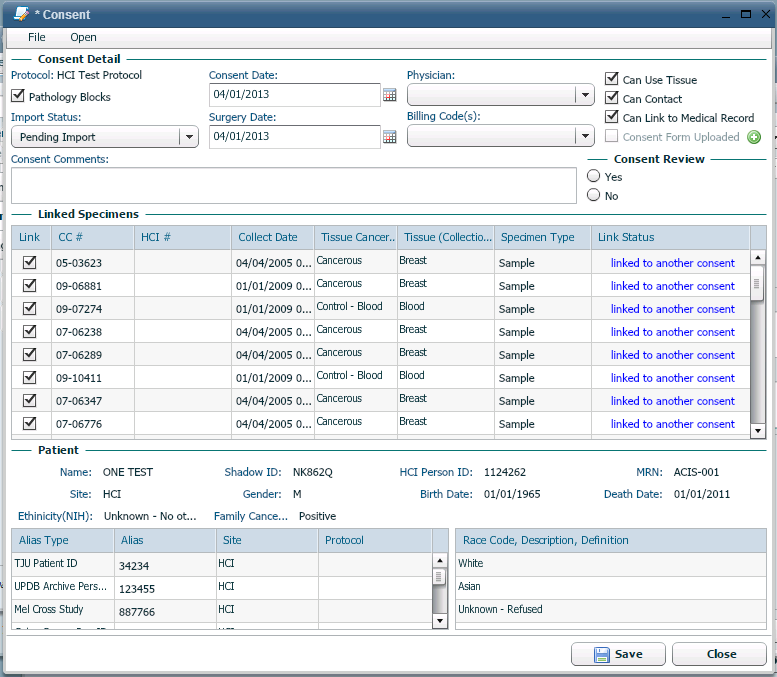Open link status for specimen 07-06289
Image resolution: width=777 pixels, height=677 pixels.
672,355
